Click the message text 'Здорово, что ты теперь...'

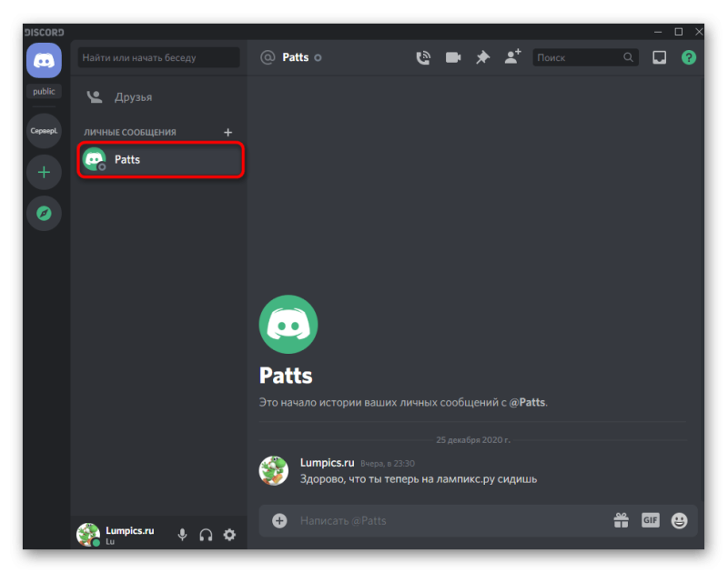click(419, 478)
